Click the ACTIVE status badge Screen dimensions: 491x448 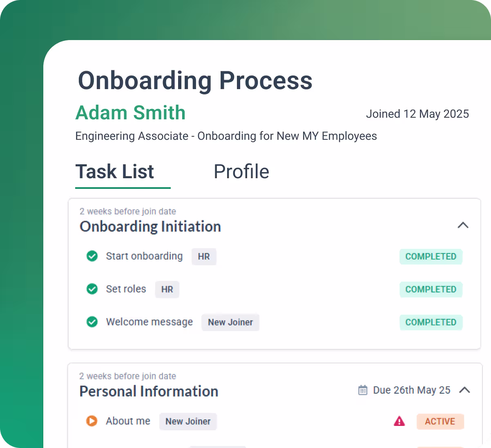coord(440,421)
